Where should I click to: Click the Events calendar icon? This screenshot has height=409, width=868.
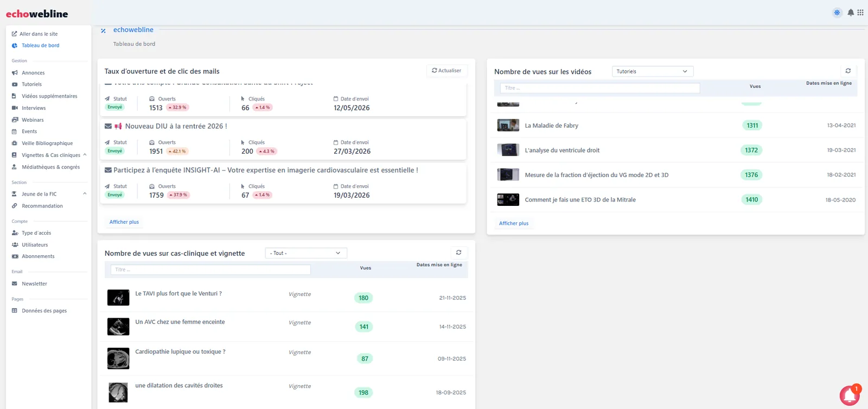(15, 131)
